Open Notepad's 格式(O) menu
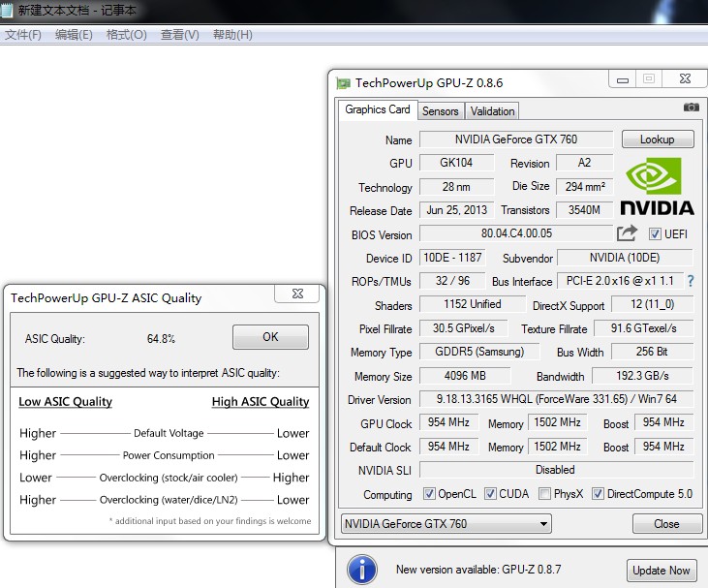This screenshot has width=708, height=588. coord(127,35)
